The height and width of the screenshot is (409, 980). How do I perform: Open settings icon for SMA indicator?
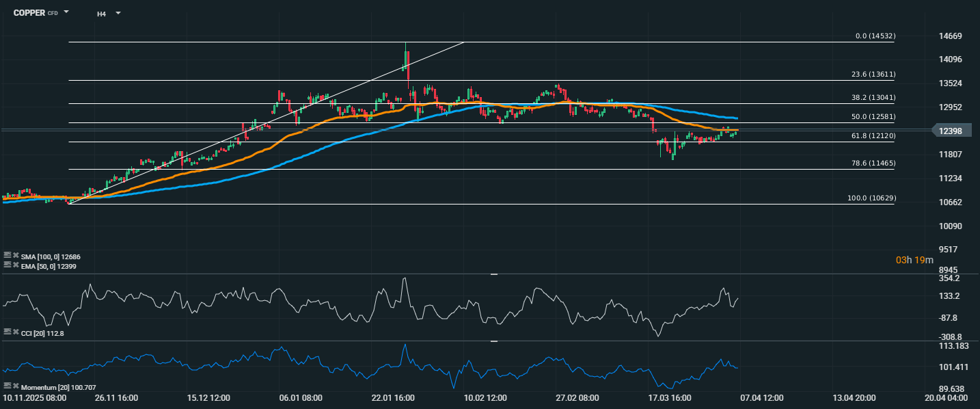pyautogui.click(x=8, y=255)
